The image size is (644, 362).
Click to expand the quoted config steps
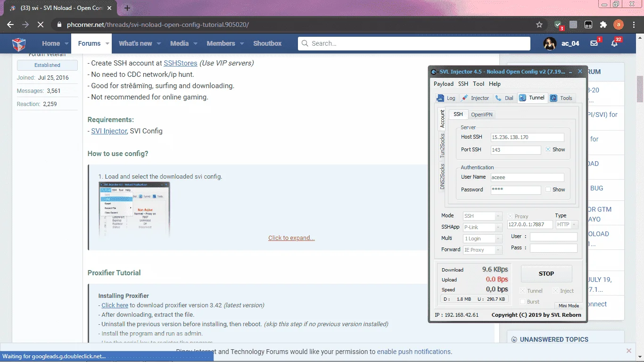tap(291, 238)
